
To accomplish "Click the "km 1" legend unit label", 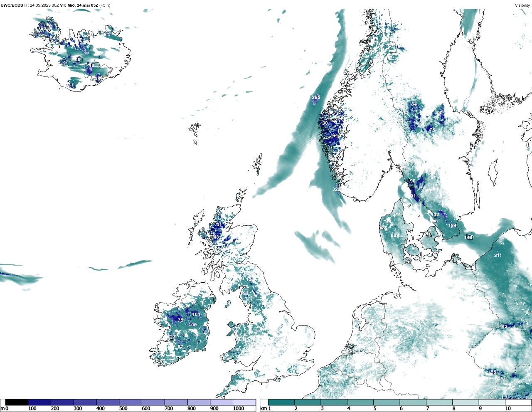I will [x=266, y=409].
